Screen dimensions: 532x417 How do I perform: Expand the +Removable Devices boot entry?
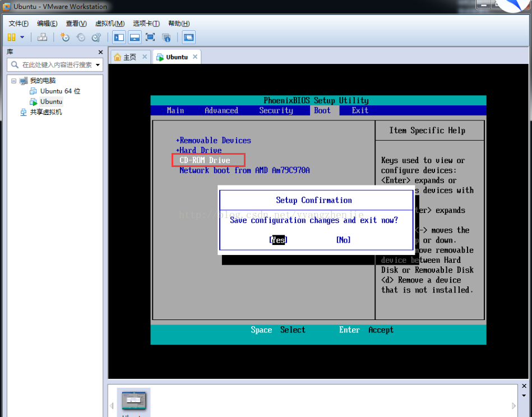point(214,141)
